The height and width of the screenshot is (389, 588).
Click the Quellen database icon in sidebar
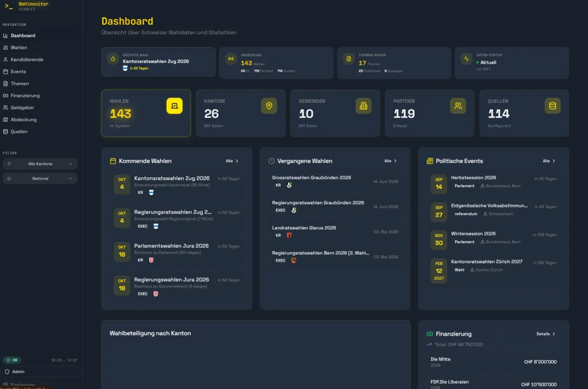(5, 132)
